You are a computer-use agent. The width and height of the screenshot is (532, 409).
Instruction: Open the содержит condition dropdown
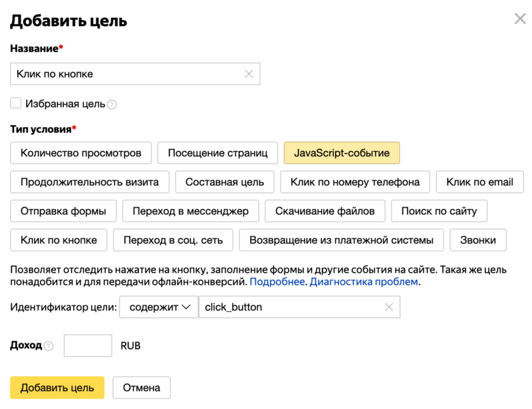pyautogui.click(x=158, y=307)
